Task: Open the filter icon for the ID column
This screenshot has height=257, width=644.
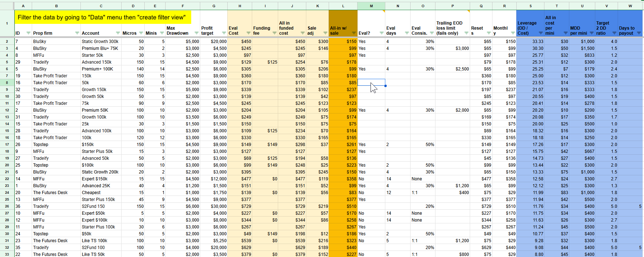Action: coord(29,33)
